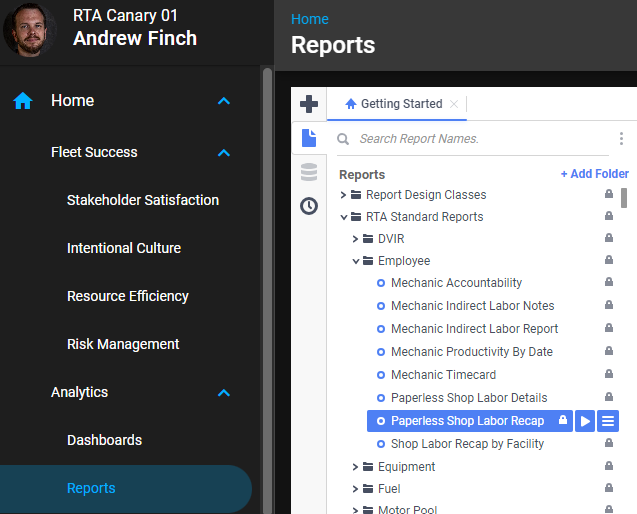
Task: Close the Getting Started tab
Action: point(454,104)
